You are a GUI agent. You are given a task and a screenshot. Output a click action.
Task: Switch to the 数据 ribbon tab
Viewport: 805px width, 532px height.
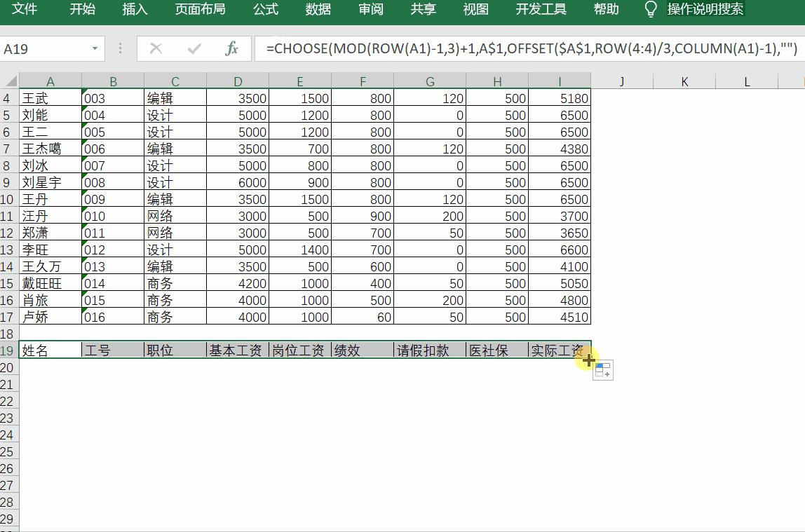(317, 10)
